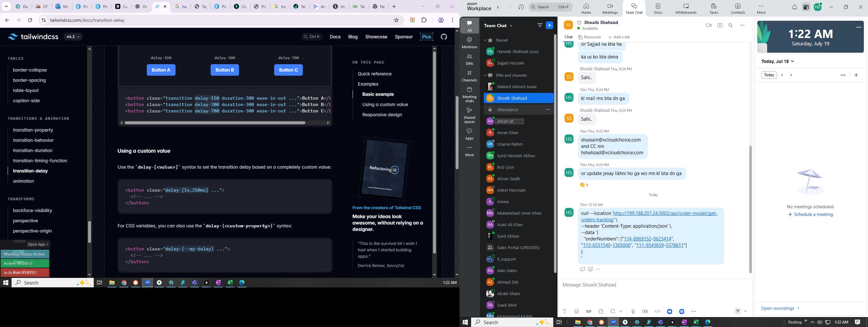
Task: Open transition-duration docs in sidebar
Action: pos(33,150)
